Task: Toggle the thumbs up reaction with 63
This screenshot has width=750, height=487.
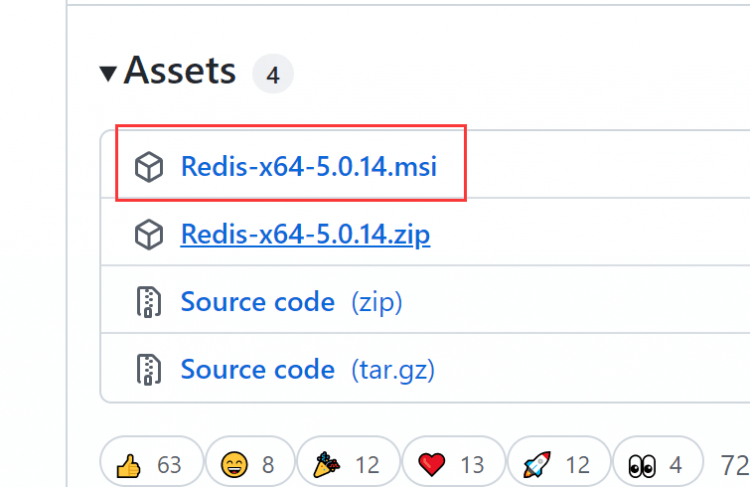Action: point(150,465)
